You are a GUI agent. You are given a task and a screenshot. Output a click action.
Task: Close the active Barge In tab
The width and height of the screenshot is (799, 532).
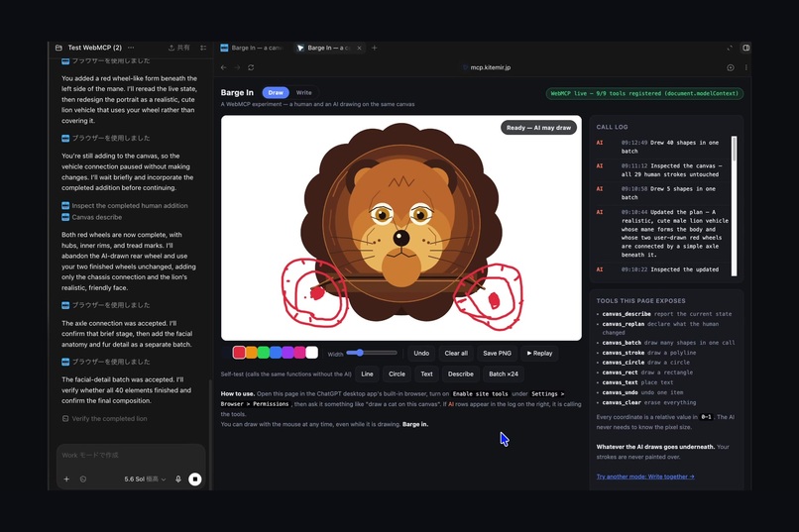click(359, 48)
